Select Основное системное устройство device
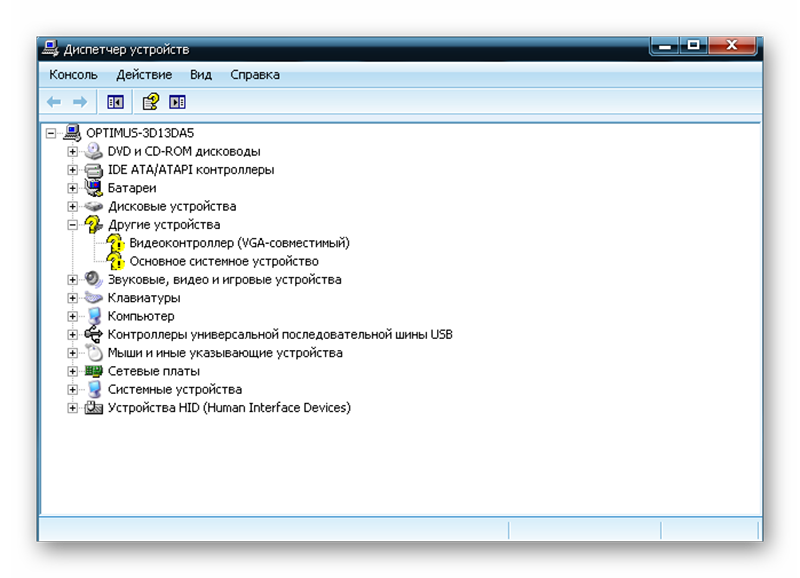 click(x=224, y=261)
